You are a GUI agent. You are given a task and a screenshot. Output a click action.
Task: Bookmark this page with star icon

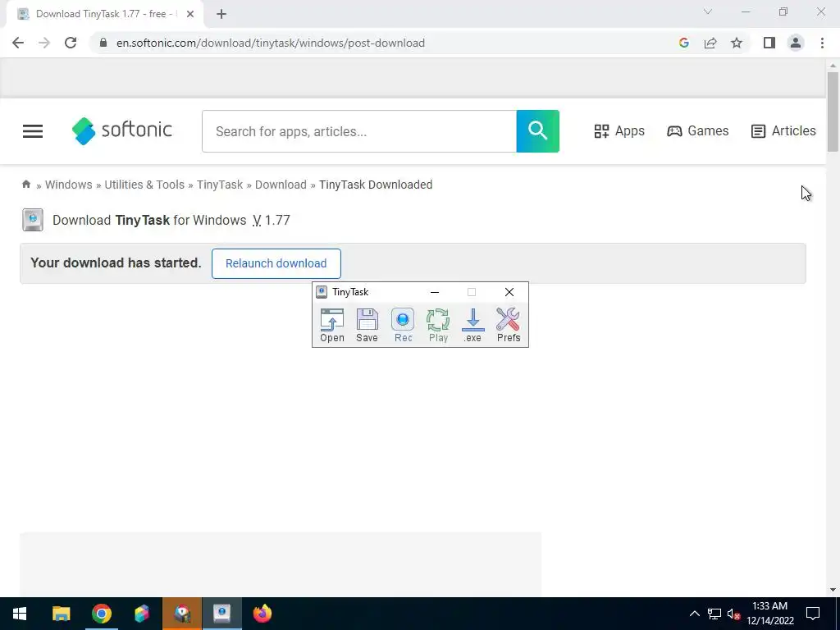tap(737, 43)
